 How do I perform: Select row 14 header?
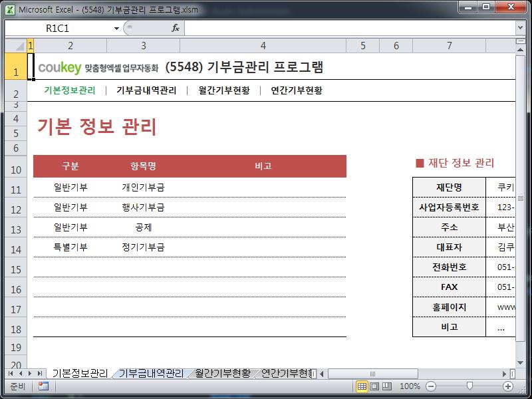(x=16, y=247)
